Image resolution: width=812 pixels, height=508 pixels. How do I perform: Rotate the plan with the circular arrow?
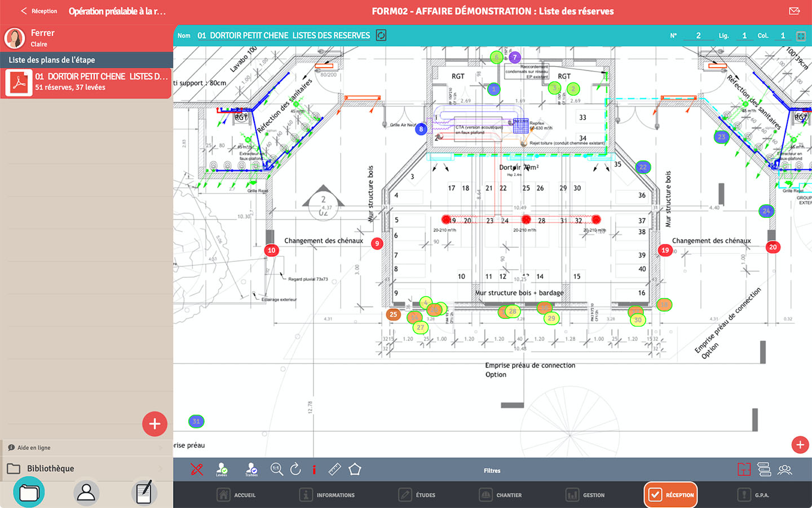coord(295,469)
